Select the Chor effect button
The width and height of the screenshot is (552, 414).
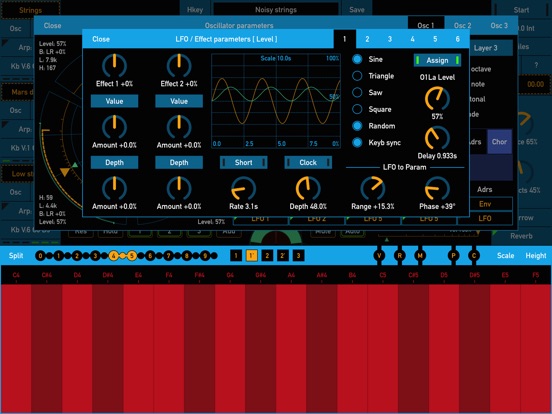pyautogui.click(x=499, y=142)
